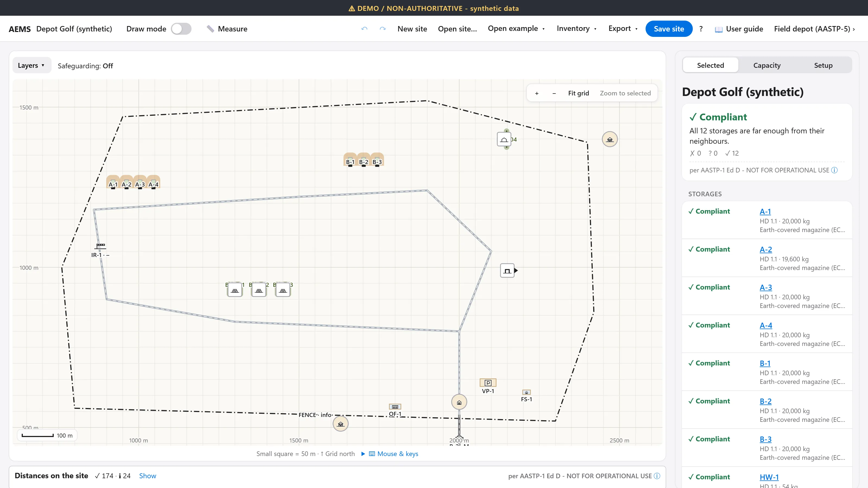Click the OF-1 office symbol
868x488 pixels.
point(395,407)
